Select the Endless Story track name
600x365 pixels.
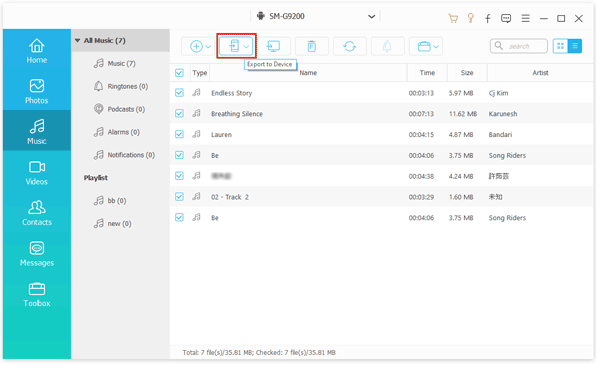(x=232, y=93)
